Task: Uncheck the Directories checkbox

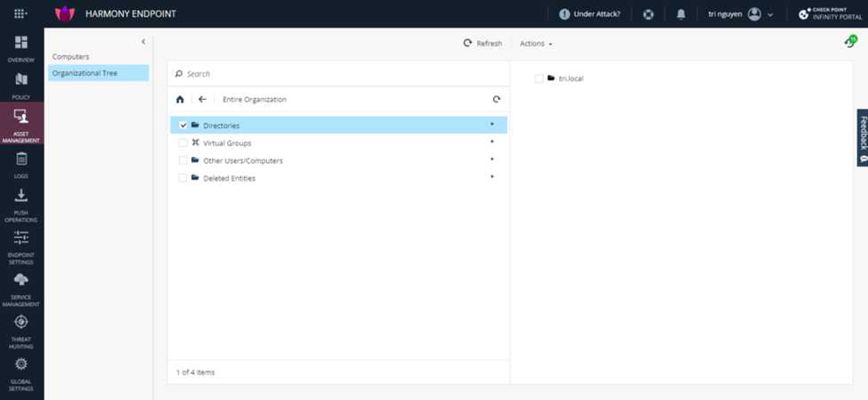Action: click(183, 126)
